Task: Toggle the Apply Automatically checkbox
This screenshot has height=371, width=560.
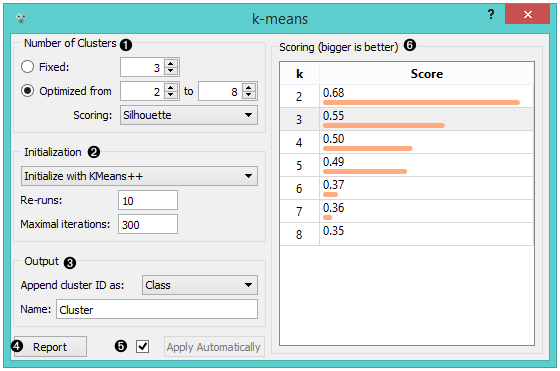Action: point(142,346)
